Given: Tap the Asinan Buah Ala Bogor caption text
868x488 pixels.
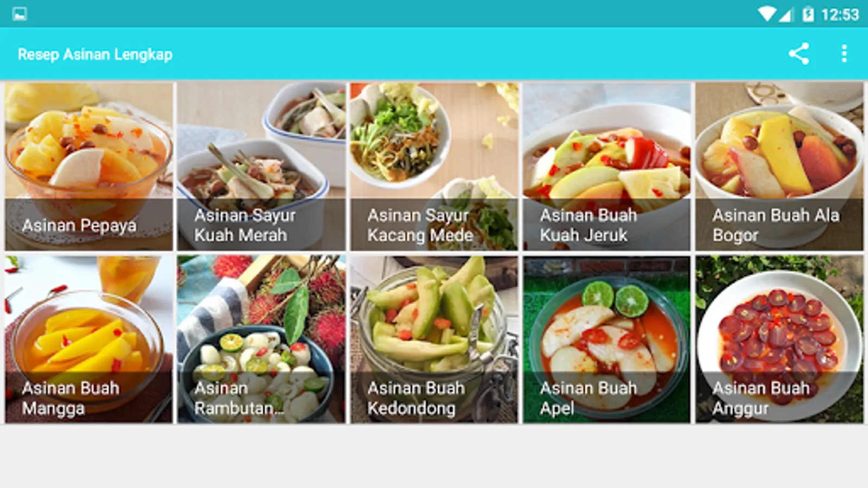Looking at the screenshot, I should tap(776, 225).
